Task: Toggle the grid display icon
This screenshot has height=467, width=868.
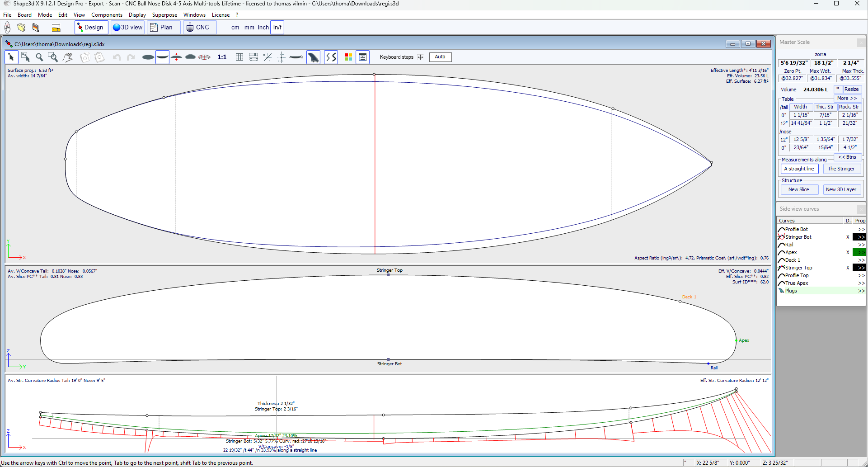Action: (x=239, y=57)
